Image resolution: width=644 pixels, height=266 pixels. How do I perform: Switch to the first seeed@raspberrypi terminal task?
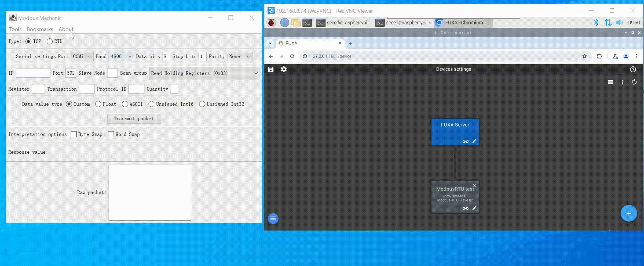[344, 23]
